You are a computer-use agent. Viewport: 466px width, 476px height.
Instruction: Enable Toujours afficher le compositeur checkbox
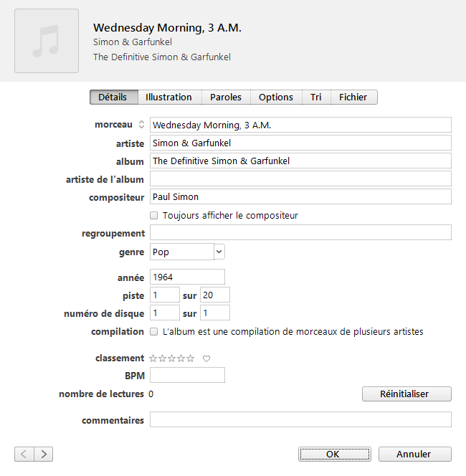coord(154,216)
